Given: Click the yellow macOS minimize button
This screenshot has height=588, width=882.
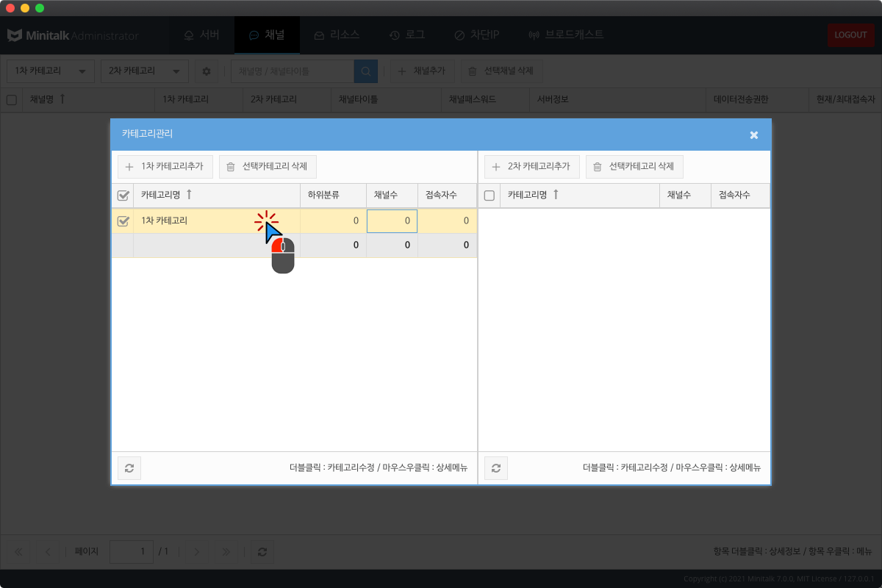Looking at the screenshot, I should 25,8.
